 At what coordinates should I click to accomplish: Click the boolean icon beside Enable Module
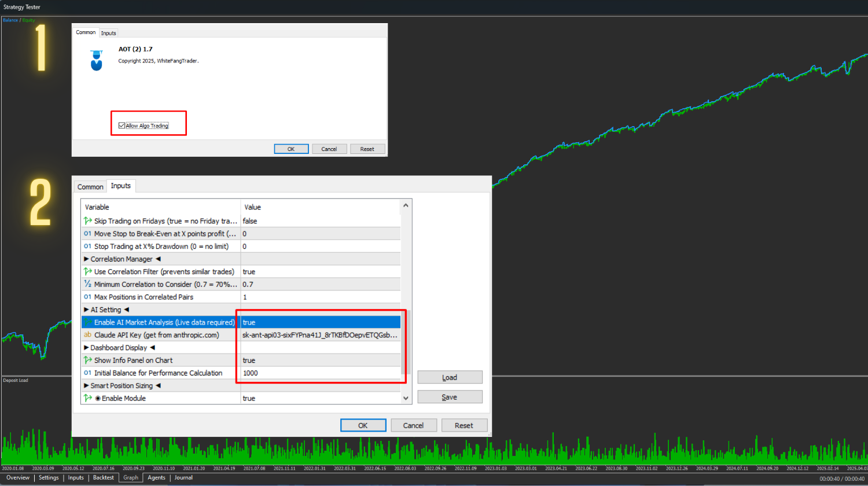click(88, 398)
